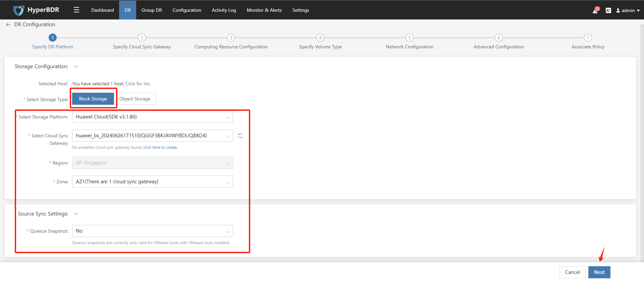The height and width of the screenshot is (282, 644).
Task: Click the HyperBDR logo
Action: tap(36, 10)
